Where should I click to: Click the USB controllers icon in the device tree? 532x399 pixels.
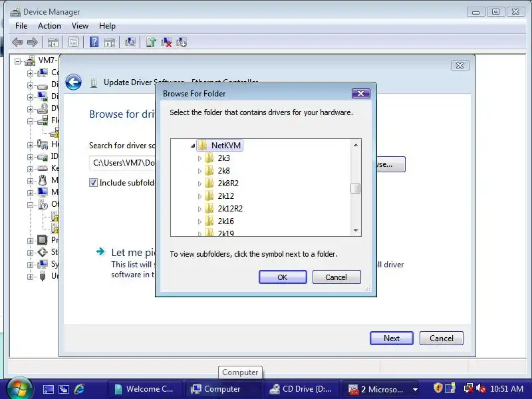click(x=43, y=276)
